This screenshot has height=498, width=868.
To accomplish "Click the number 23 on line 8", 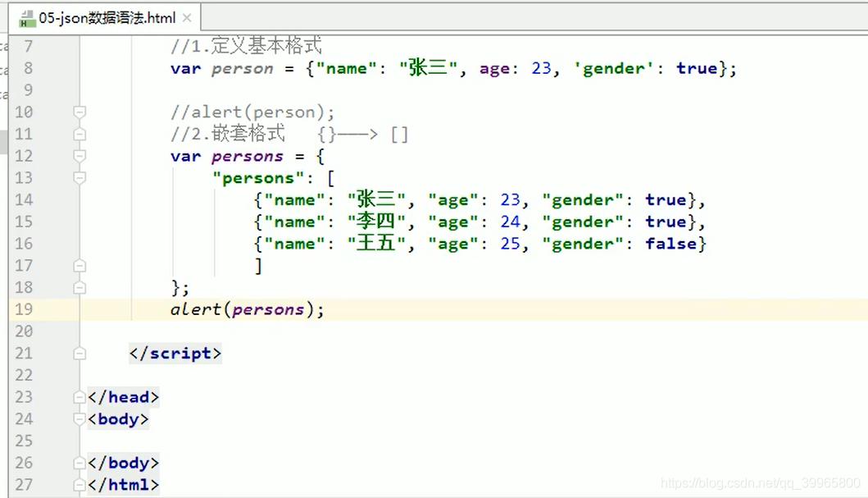I will point(542,68).
